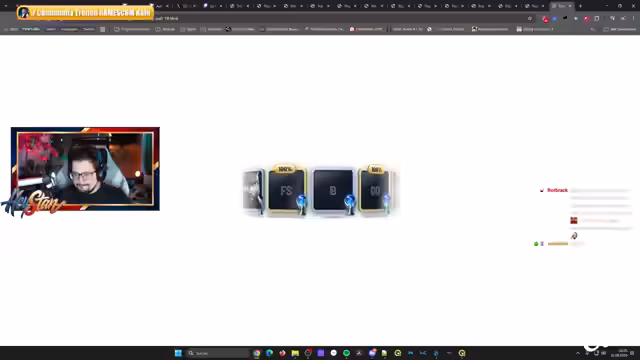This screenshot has width=640, height=360.
Task: Bookmark this page with the star icon
Action: 530,18
